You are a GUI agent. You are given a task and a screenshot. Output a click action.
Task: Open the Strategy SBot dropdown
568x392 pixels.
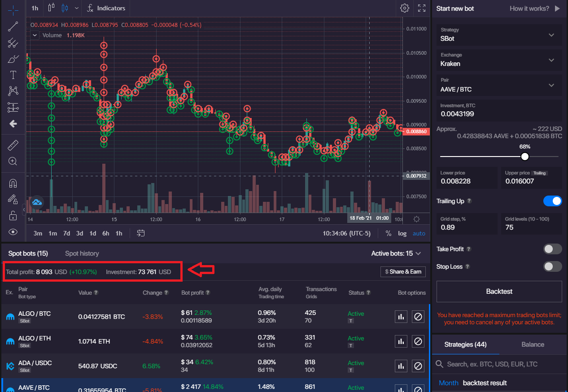[499, 35]
